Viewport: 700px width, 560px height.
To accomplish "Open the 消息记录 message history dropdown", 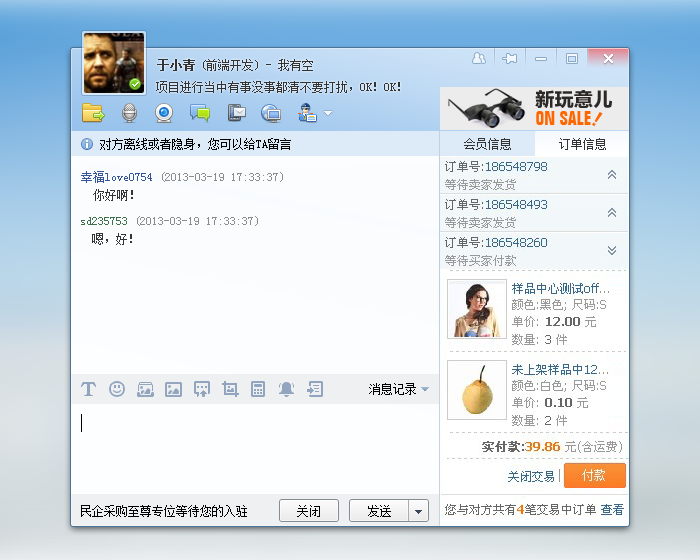I will point(398,389).
